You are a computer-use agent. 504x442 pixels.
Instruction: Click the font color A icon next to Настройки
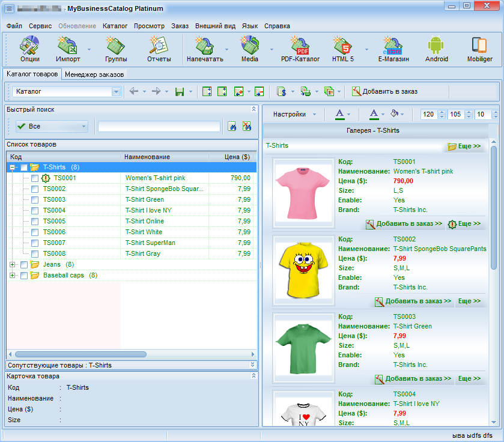coord(340,114)
